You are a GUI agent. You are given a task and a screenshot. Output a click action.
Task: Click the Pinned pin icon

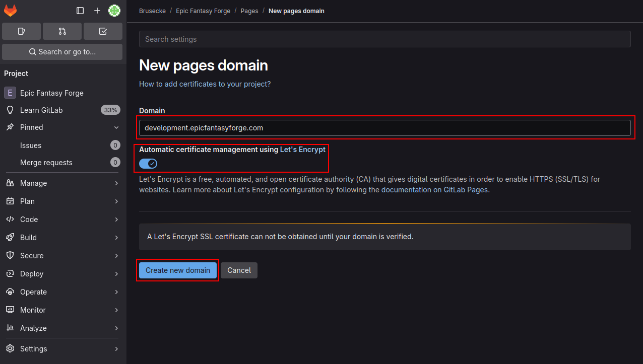point(10,127)
